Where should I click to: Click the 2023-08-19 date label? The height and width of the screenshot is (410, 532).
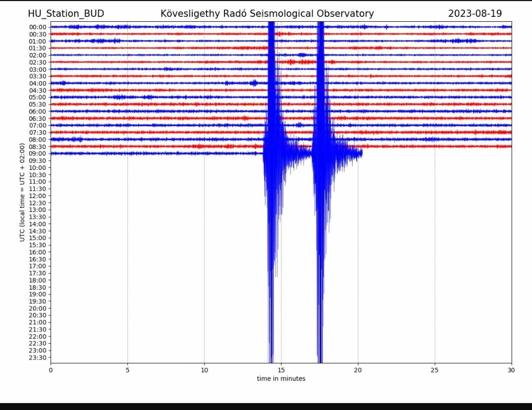pos(475,13)
